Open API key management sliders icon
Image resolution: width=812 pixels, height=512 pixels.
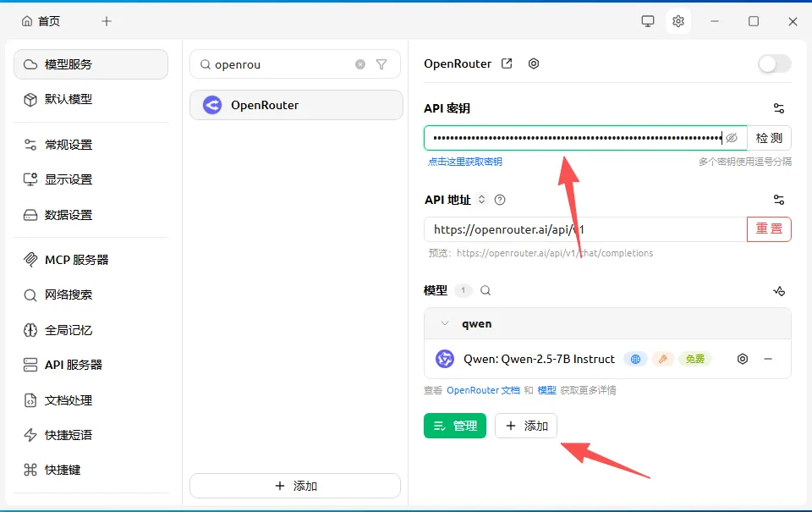[779, 108]
